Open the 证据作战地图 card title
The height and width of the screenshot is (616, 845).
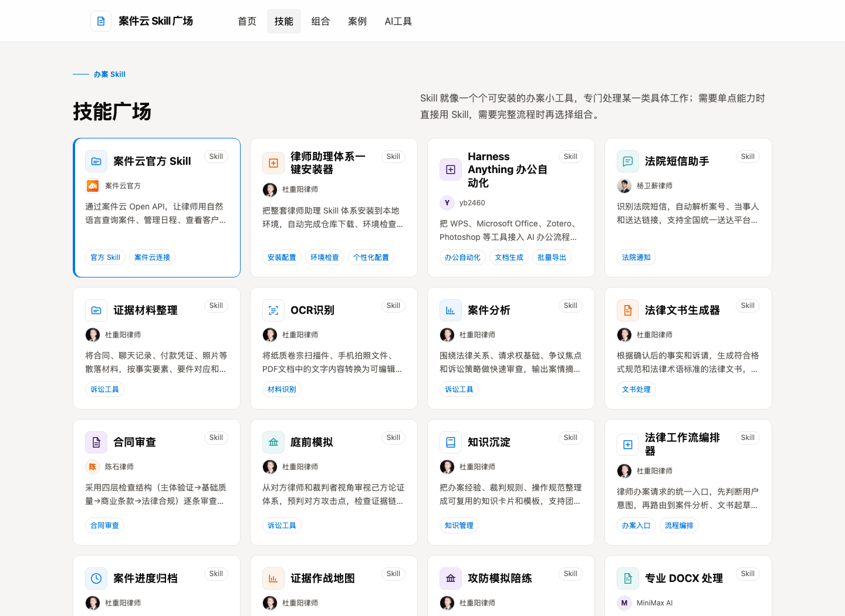tap(323, 578)
